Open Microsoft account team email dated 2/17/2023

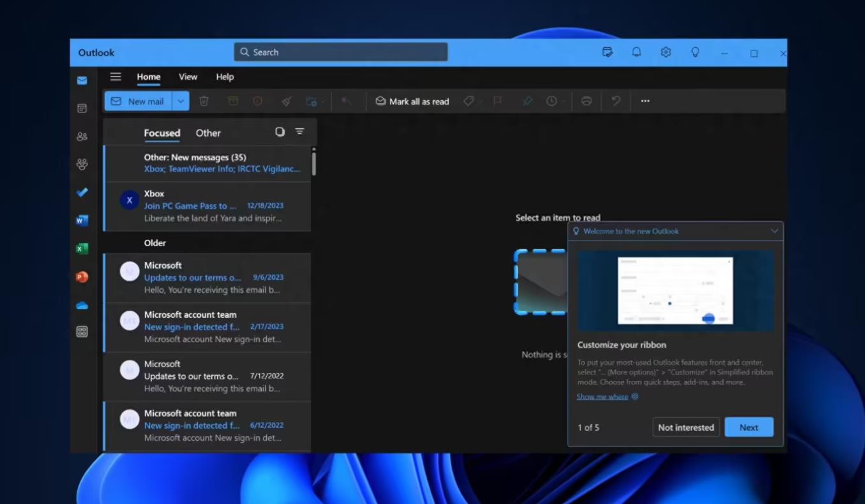point(207,327)
